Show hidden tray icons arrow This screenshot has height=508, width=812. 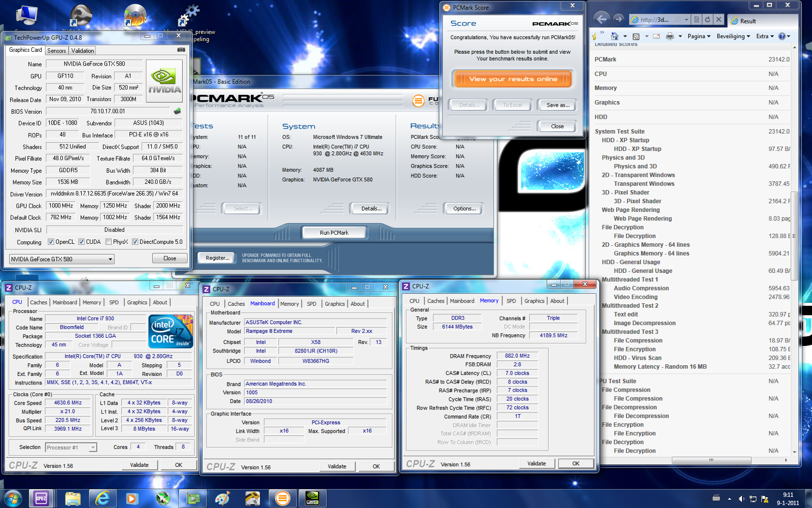click(x=729, y=499)
